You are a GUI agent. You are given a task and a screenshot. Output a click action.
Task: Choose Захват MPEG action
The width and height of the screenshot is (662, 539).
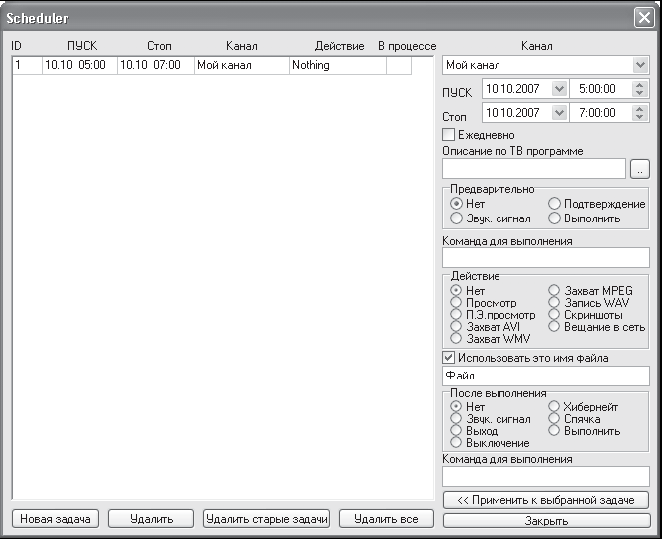point(554,290)
